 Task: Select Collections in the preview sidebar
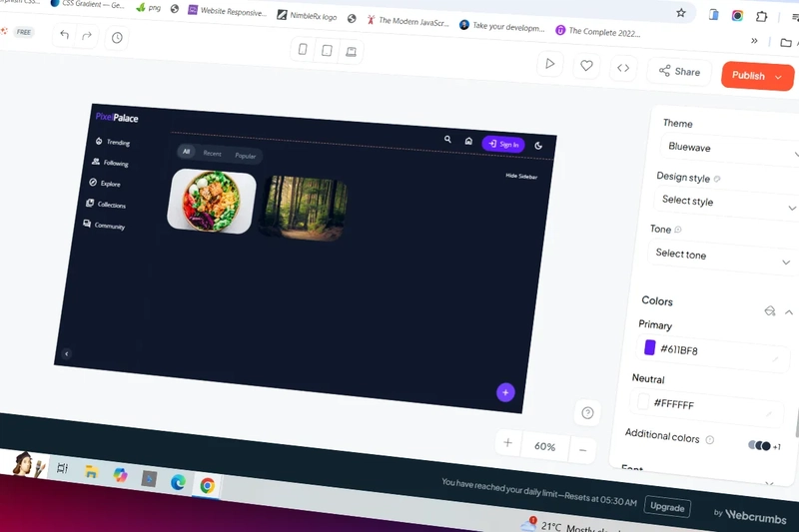106,205
